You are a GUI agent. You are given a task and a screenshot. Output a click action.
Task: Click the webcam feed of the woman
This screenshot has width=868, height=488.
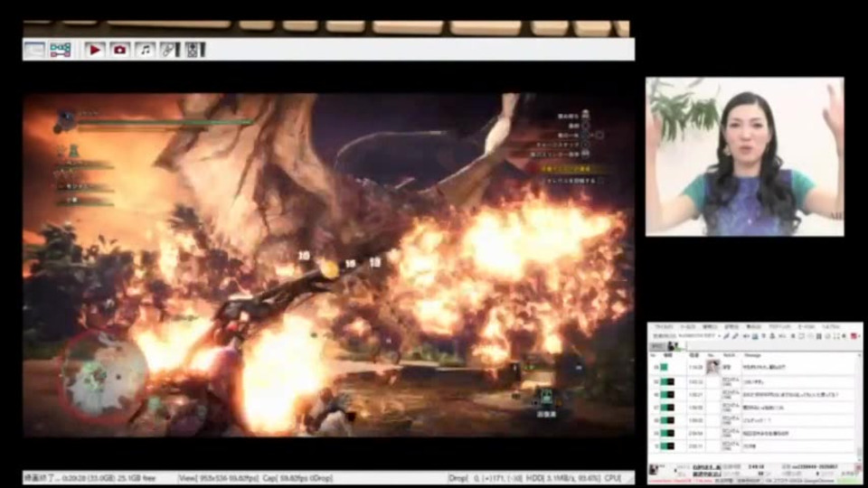[744, 156]
